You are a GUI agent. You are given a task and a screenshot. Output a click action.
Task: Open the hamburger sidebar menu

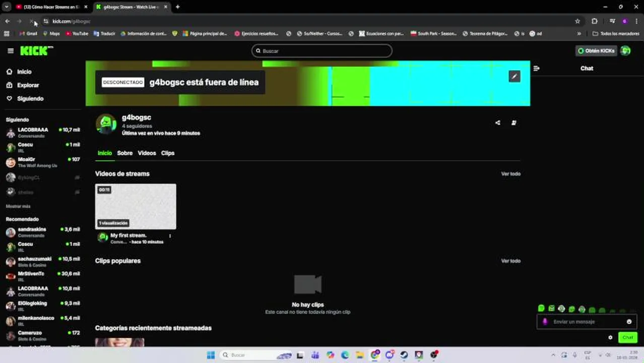pyautogui.click(x=11, y=51)
